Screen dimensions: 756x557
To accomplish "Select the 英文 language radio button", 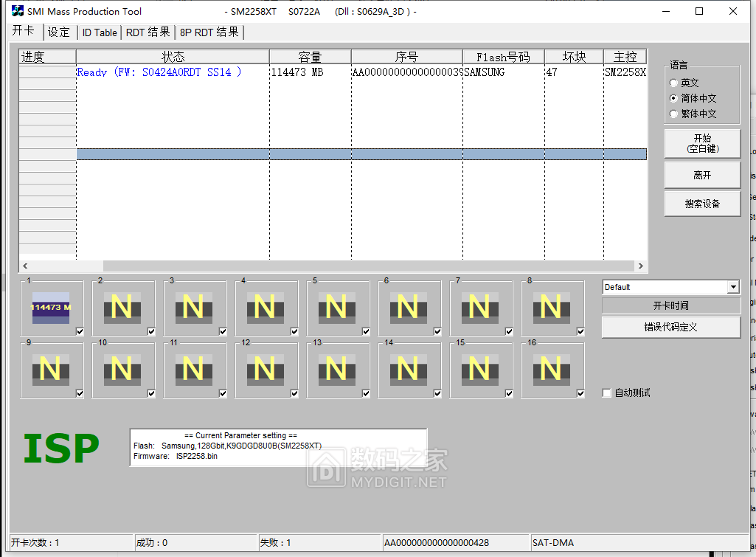I will (x=673, y=83).
